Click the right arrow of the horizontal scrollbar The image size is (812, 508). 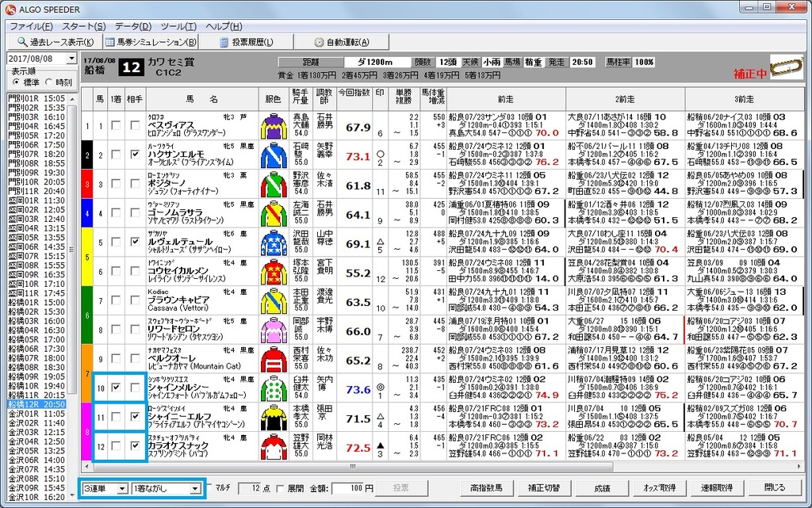[798, 466]
